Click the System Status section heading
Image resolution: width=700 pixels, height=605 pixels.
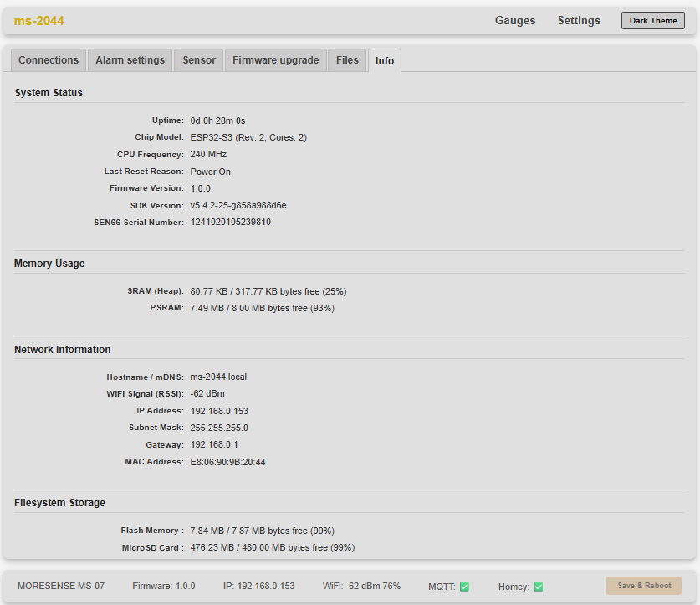tap(49, 93)
